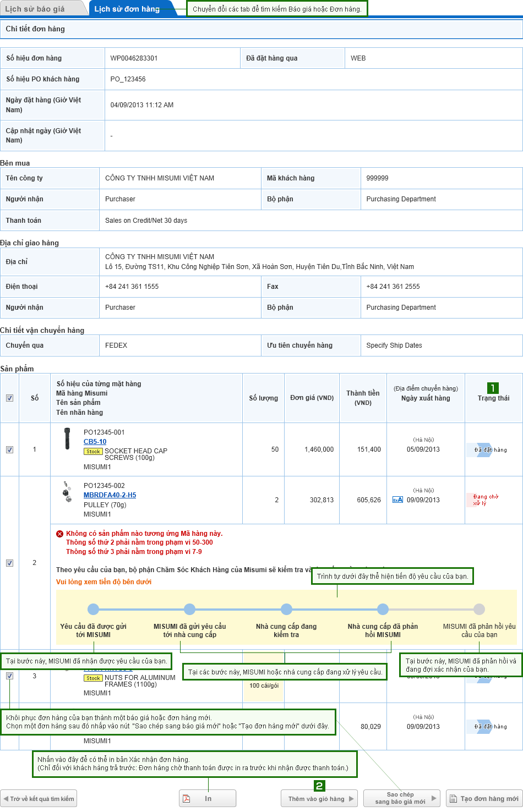523x812 pixels.
Task: Click the Chi tiết đơn hàng heading
Action: tap(35, 29)
